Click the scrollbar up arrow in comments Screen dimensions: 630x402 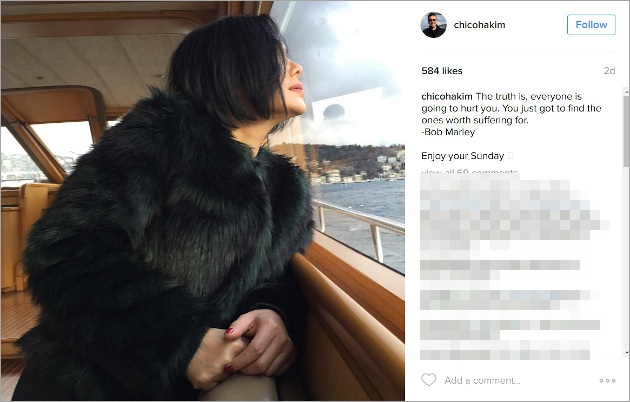pyautogui.click(x=626, y=92)
